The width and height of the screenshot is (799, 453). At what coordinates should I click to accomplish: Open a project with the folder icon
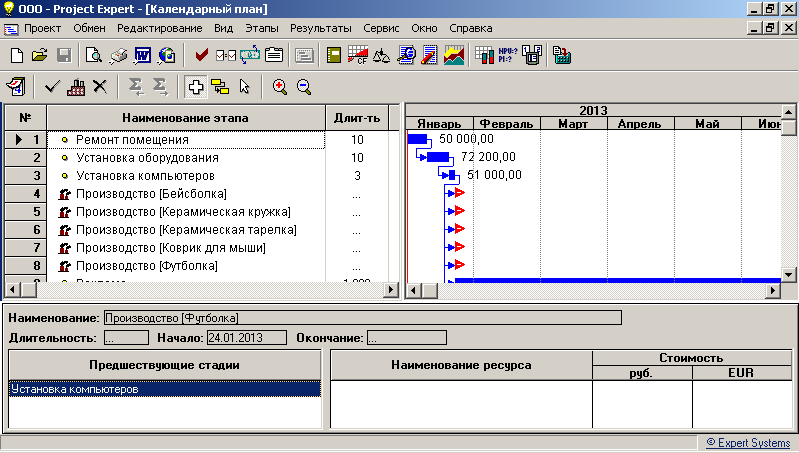(40, 55)
